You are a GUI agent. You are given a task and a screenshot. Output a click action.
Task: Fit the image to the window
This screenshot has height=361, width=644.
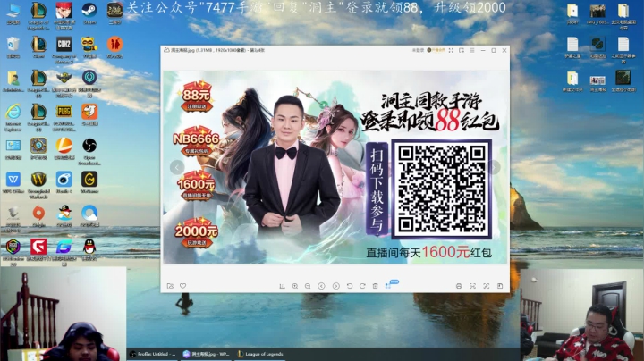(x=473, y=286)
